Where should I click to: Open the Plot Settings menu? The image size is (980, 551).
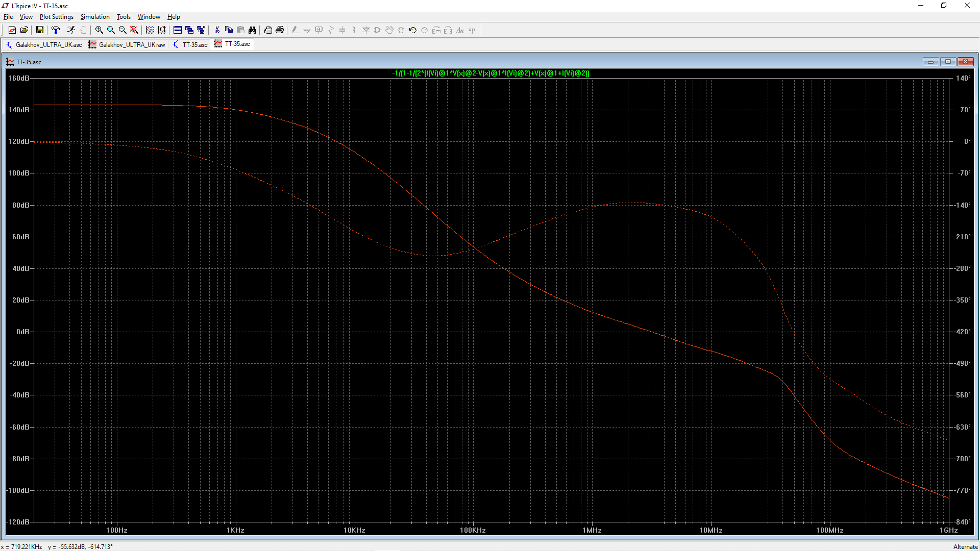(x=56, y=17)
